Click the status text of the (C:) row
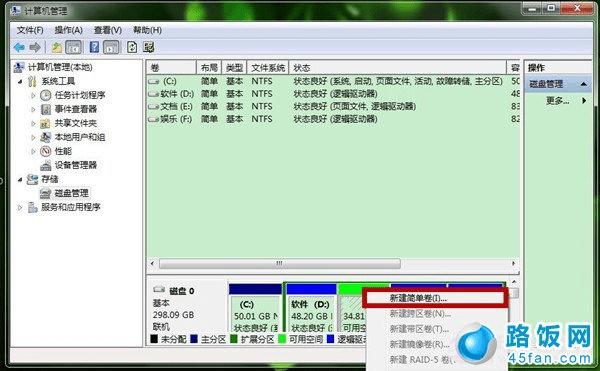Viewport: 600px width, 371px height. click(398, 81)
